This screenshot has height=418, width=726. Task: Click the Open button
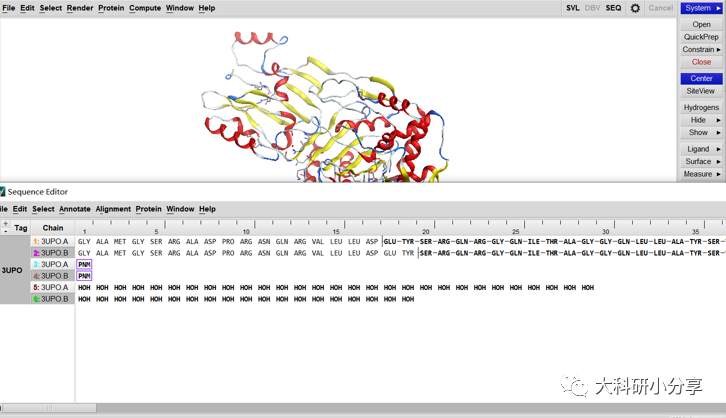[x=701, y=24]
